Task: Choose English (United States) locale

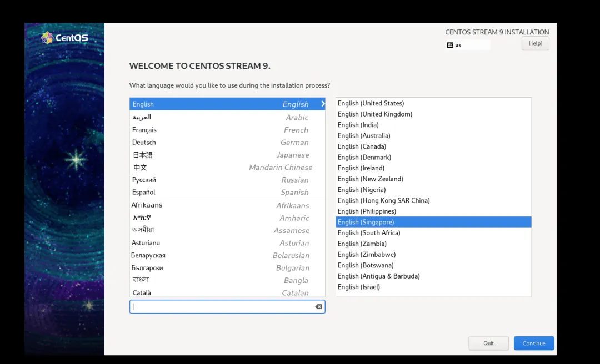Action: pyautogui.click(x=433, y=103)
